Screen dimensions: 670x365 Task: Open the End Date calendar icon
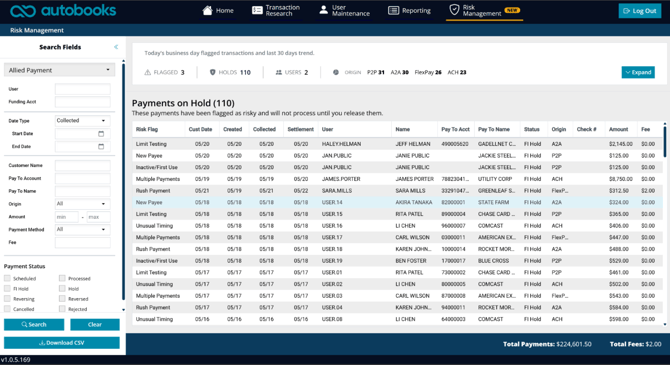coord(101,147)
